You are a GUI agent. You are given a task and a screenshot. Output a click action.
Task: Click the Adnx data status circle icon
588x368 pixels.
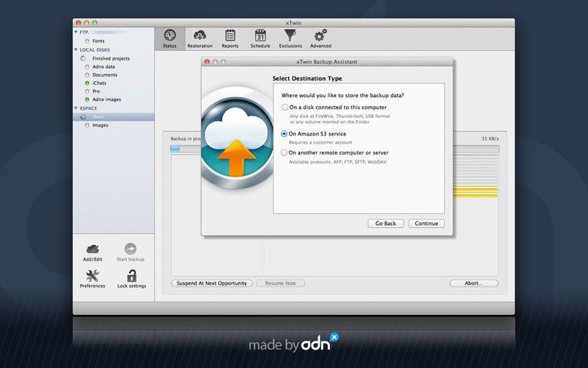coord(87,67)
